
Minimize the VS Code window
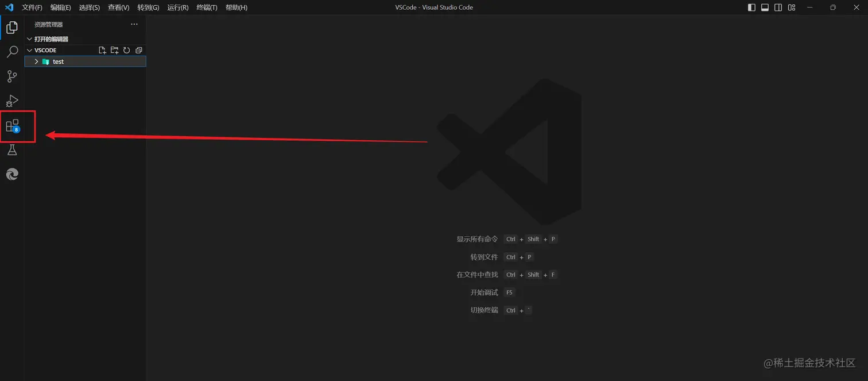[x=809, y=7]
